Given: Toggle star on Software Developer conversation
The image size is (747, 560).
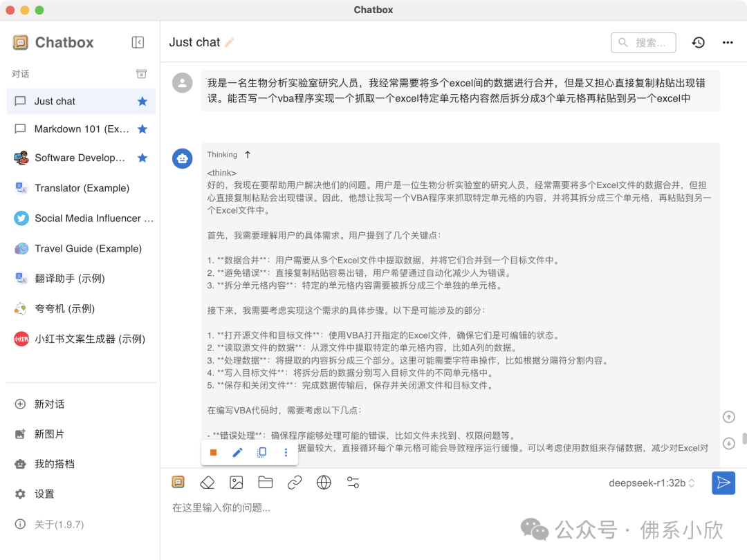Looking at the screenshot, I should 142,158.
